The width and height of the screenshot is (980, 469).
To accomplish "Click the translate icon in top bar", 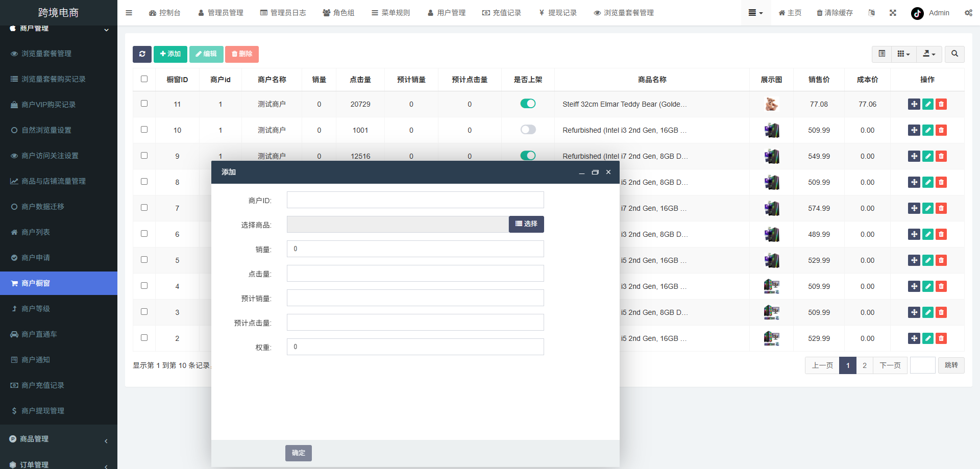I will pos(871,13).
